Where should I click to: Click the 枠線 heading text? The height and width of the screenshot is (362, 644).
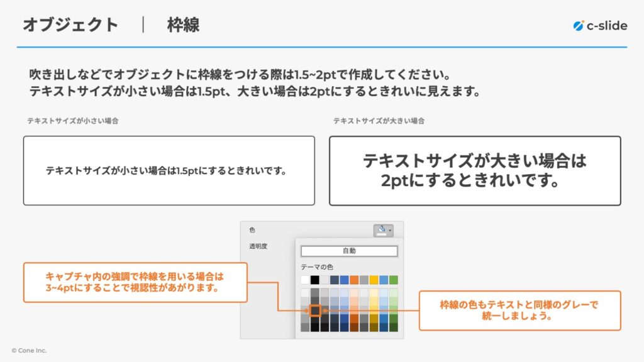pos(183,25)
